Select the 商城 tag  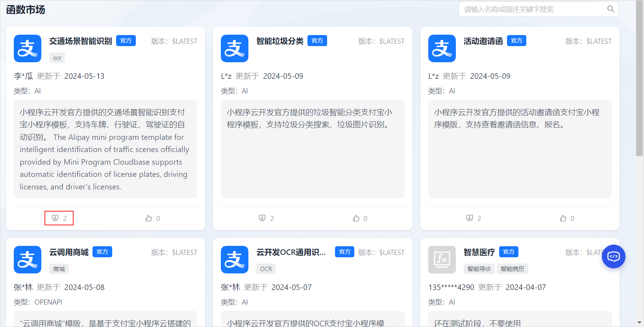(x=59, y=269)
